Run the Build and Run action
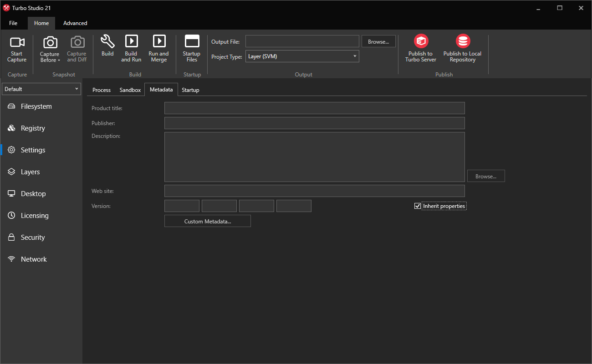The height and width of the screenshot is (364, 592). tap(131, 48)
